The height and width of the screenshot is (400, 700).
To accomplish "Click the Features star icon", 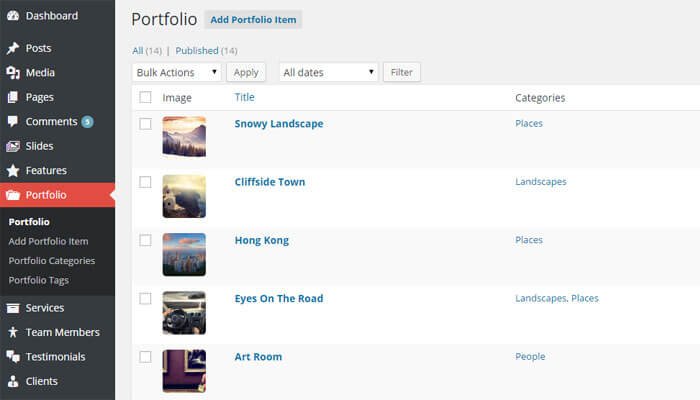I will (x=12, y=171).
